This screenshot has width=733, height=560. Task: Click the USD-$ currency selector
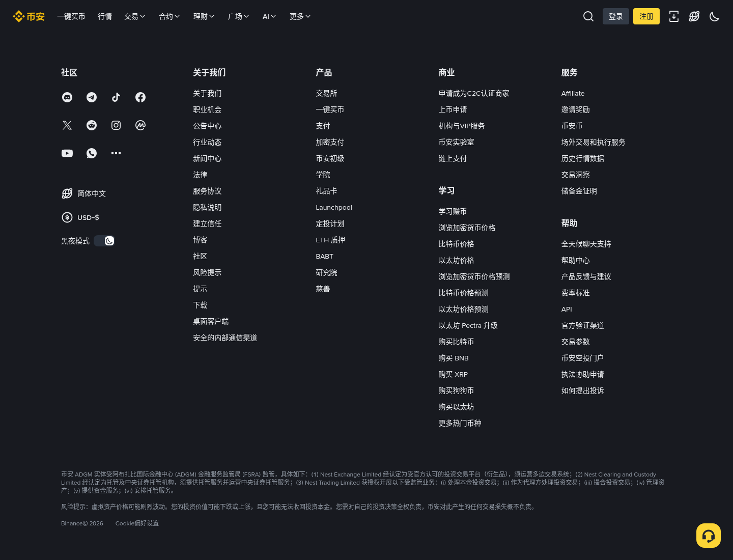pos(80,217)
